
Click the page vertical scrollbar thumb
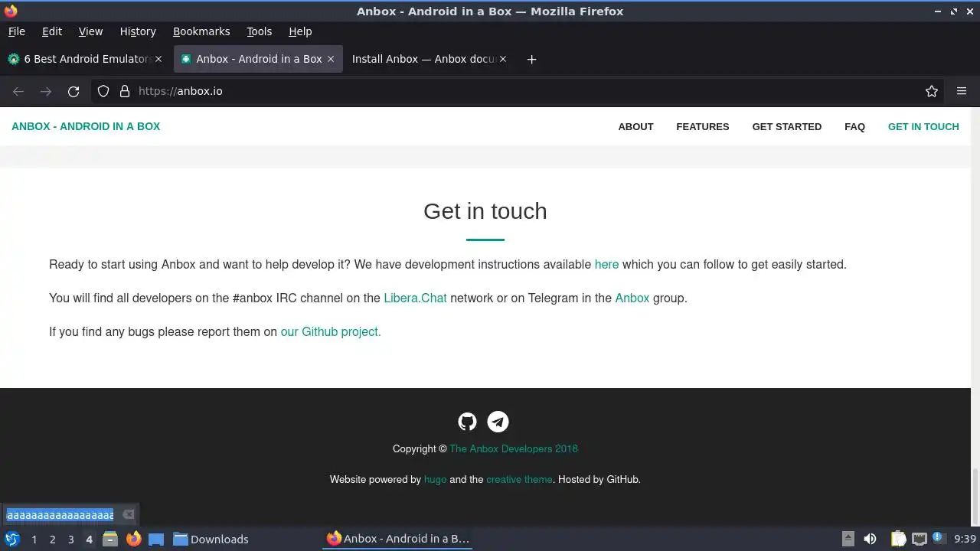coord(975,496)
